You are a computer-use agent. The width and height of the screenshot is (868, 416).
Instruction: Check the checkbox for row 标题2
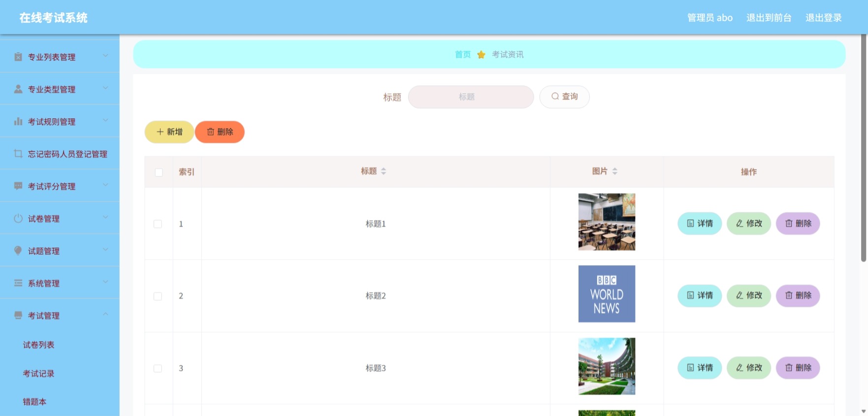[158, 296]
